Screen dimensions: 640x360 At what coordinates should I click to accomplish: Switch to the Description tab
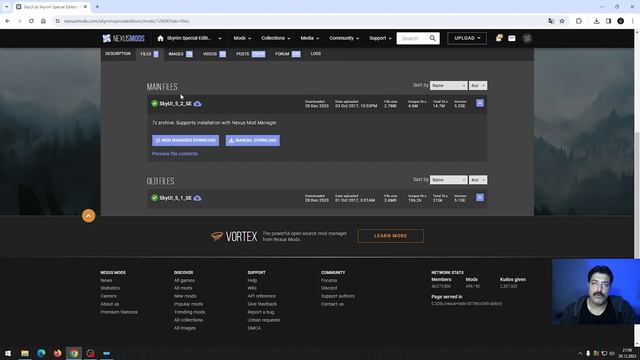coord(118,54)
